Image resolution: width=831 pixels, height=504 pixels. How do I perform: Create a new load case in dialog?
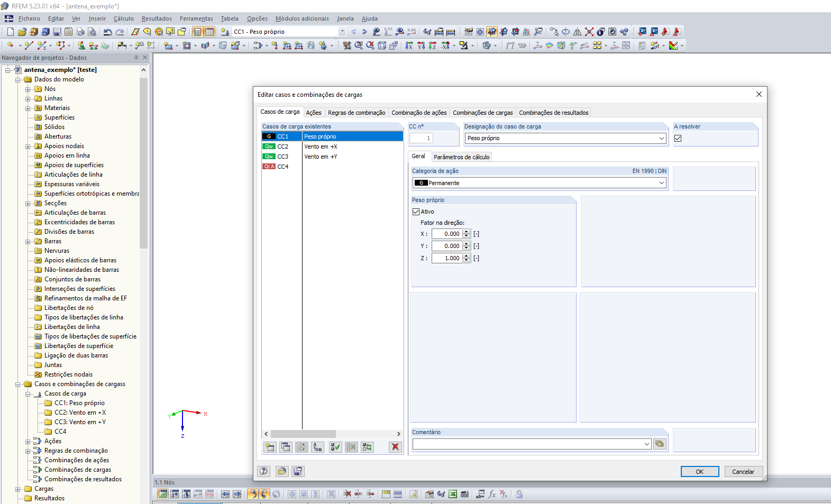pos(270,447)
